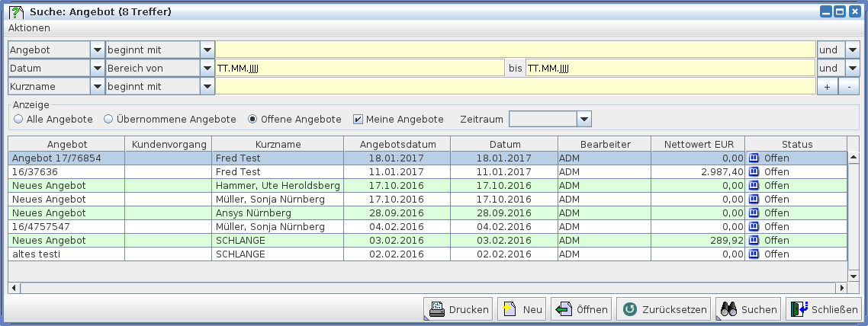Open the Bereich von operator dropdown
868x326 pixels.
(207, 68)
